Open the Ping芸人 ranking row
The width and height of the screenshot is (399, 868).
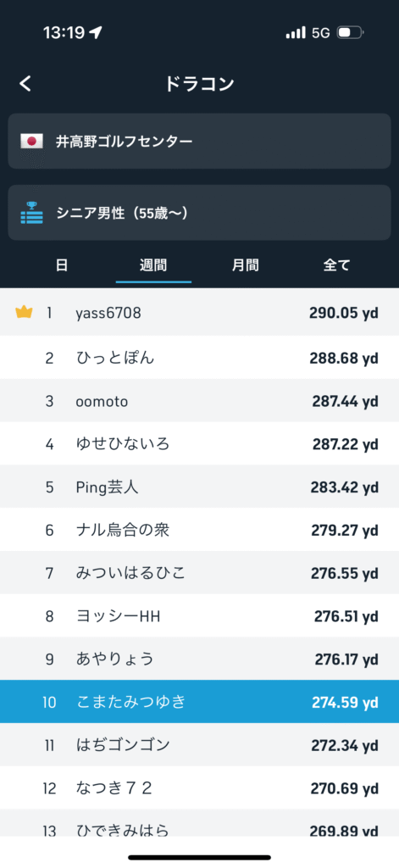(x=199, y=487)
